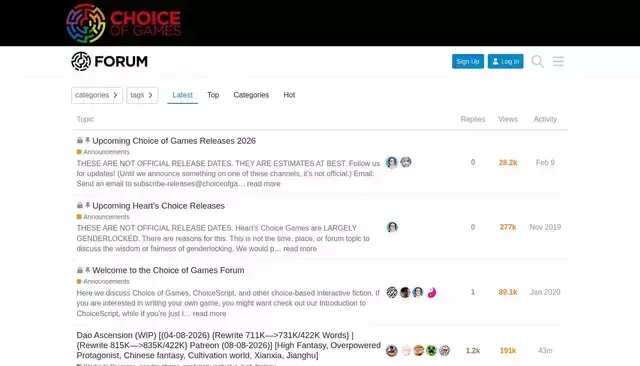The height and width of the screenshot is (366, 640).
Task: Go to the Forum home logo
Action: point(109,61)
